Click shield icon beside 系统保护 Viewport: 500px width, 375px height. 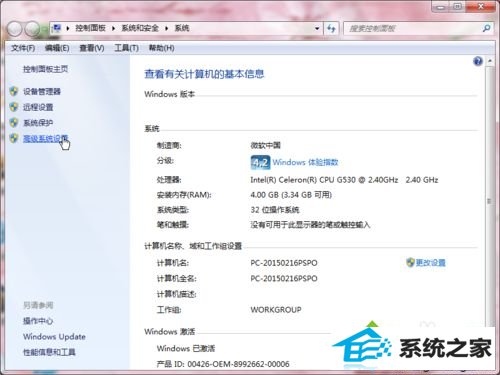tap(14, 123)
